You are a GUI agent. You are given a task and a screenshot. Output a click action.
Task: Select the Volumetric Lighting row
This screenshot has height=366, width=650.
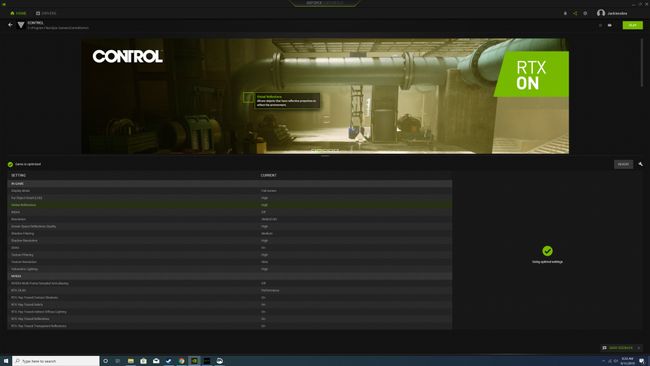tap(230, 269)
